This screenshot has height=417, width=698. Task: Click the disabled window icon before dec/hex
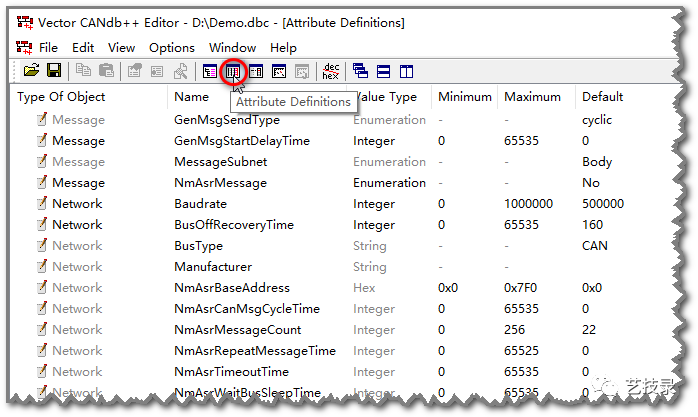[x=302, y=71]
